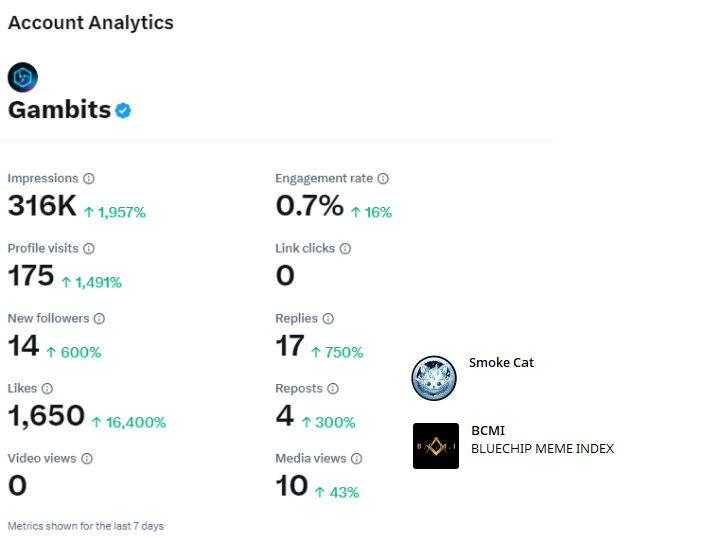This screenshot has width=707, height=538.
Task: Click the info icon next to Link clicks
Action: 345,248
